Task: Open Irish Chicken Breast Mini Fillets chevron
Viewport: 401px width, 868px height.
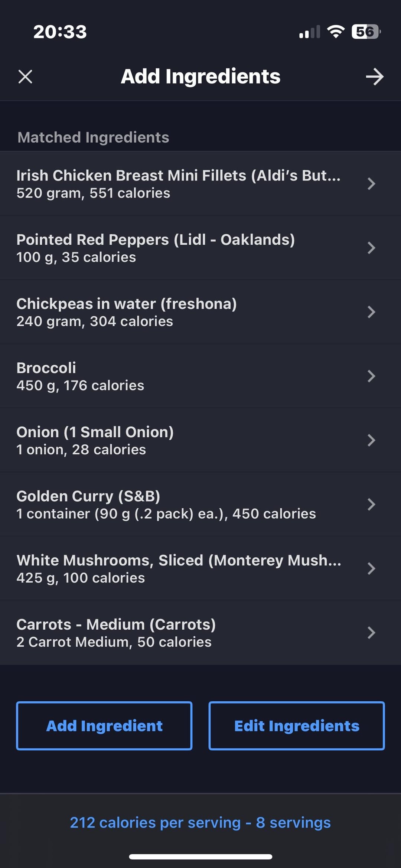Action: 371,184
